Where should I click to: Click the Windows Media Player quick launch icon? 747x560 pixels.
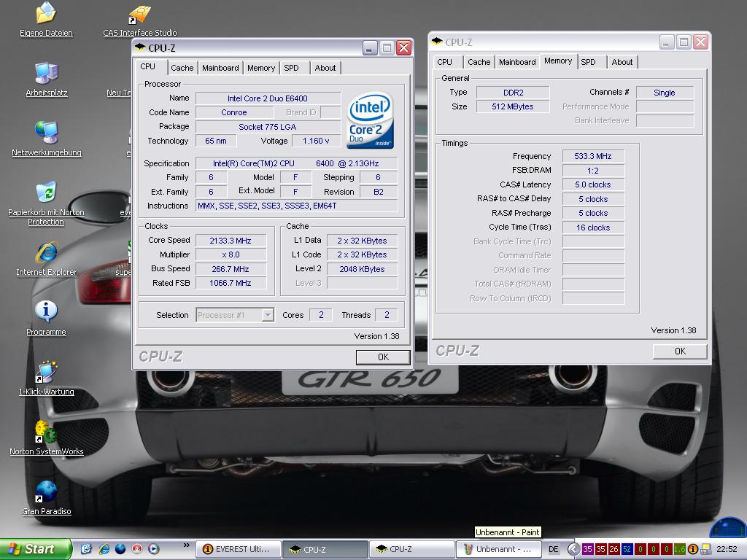[154, 549]
